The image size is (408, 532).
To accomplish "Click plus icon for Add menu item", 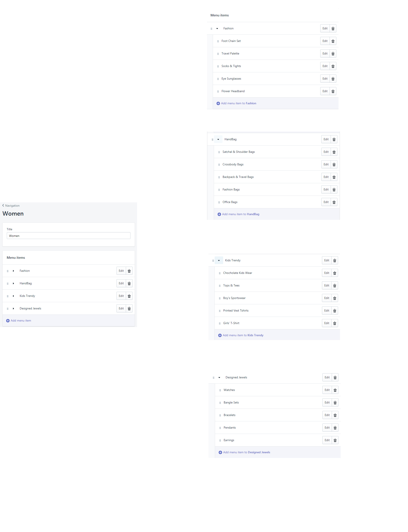I will tap(8, 321).
